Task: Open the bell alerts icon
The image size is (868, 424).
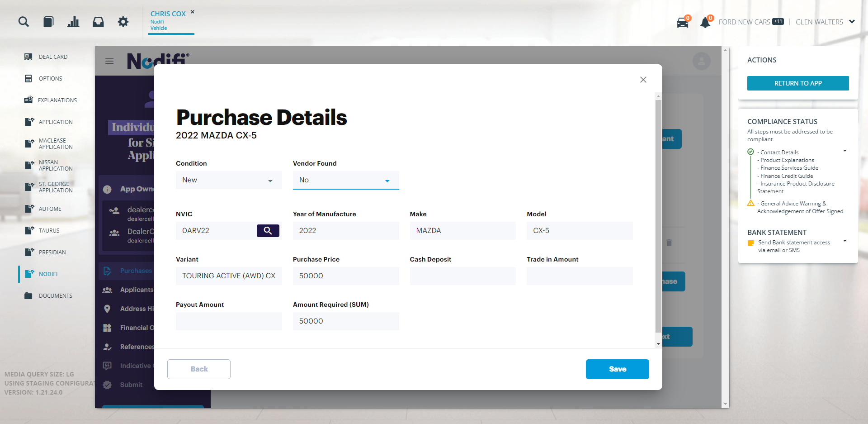Action: pyautogui.click(x=705, y=22)
